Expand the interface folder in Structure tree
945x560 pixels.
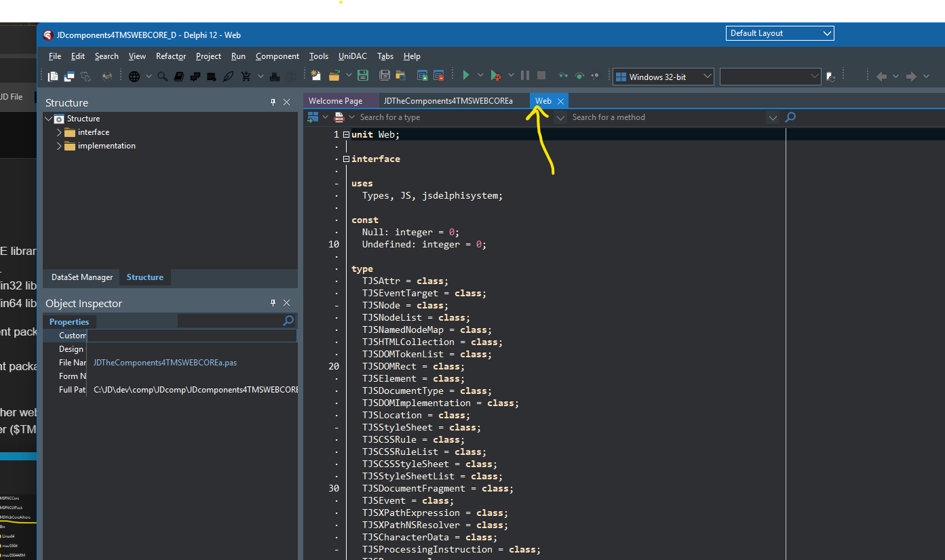tap(59, 132)
